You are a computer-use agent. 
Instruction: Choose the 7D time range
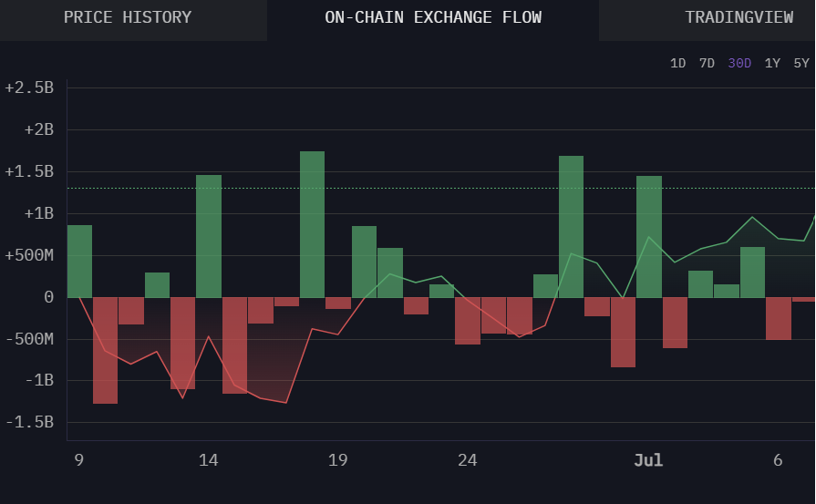tap(707, 63)
